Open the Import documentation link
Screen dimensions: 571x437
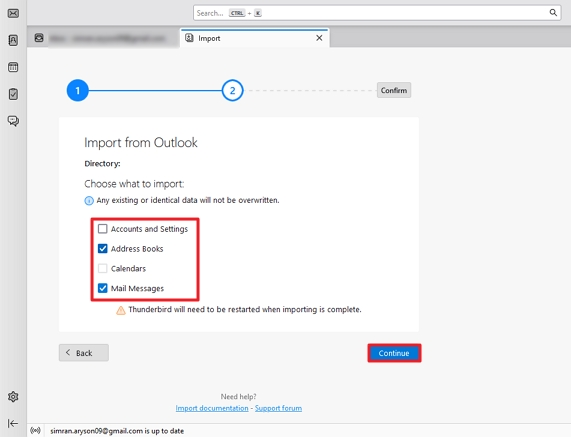pos(212,408)
